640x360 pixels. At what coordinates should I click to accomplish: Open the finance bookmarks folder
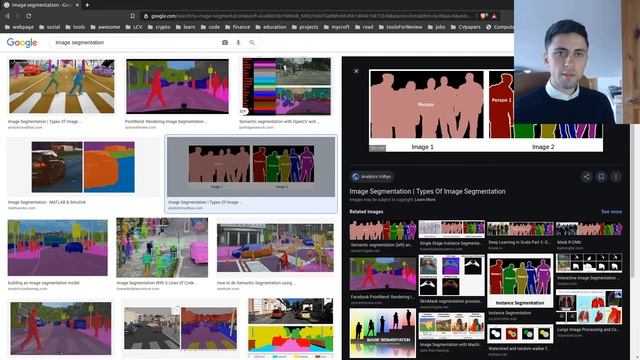pos(237,27)
